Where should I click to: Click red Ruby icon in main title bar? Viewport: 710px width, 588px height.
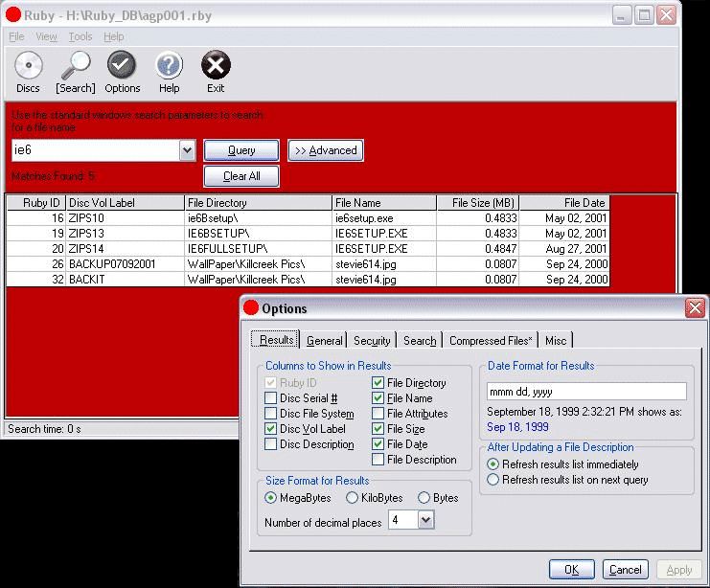point(13,14)
